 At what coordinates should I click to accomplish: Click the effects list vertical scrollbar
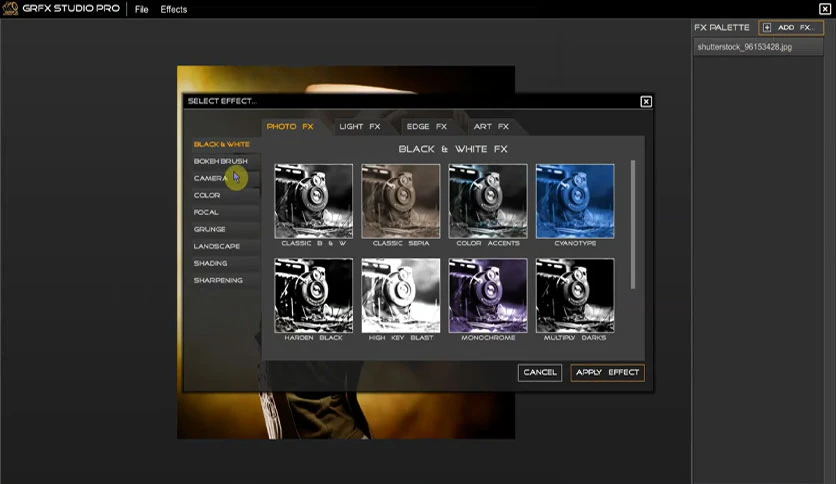click(633, 224)
